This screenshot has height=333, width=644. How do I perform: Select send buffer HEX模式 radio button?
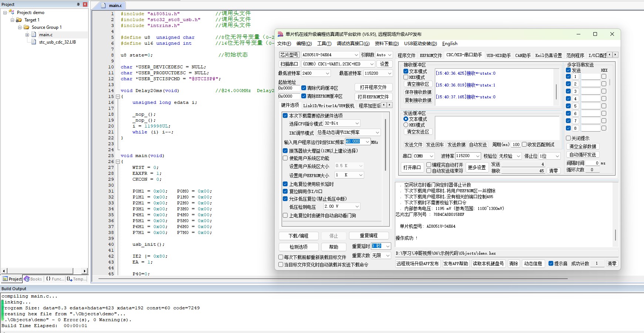pos(406,125)
